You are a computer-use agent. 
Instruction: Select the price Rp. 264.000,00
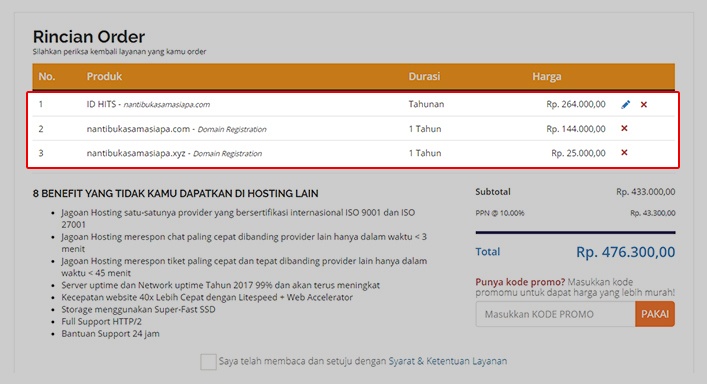point(576,104)
